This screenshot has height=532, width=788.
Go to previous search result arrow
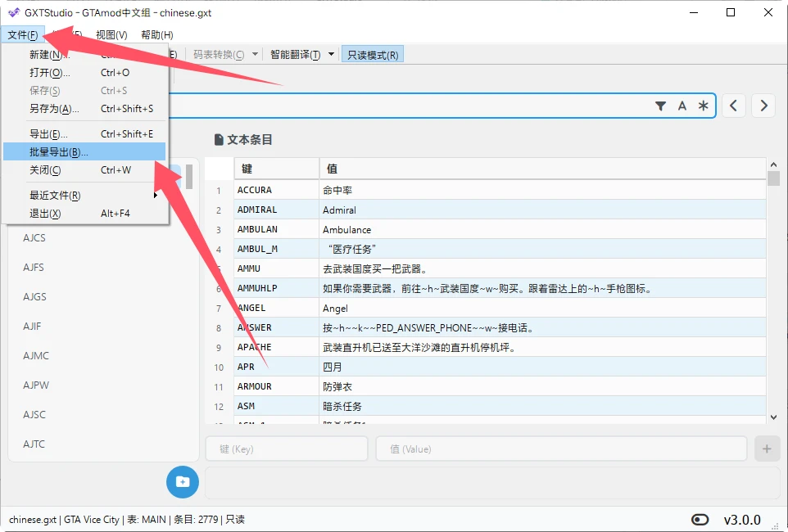[x=733, y=106]
